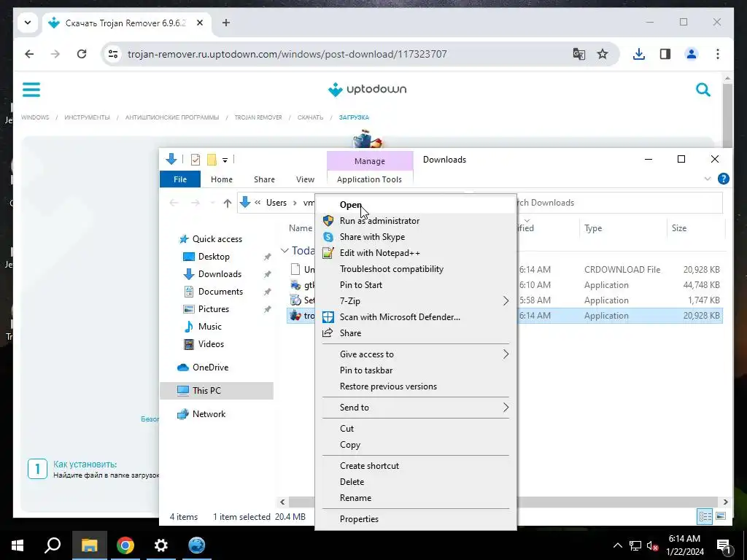The width and height of the screenshot is (747, 560).
Task: Open Chrome tab search dropdown
Action: pyautogui.click(x=28, y=23)
